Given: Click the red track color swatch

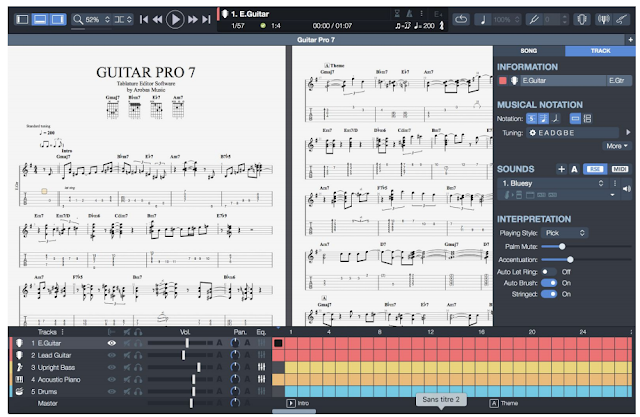Looking at the screenshot, I should click(503, 81).
